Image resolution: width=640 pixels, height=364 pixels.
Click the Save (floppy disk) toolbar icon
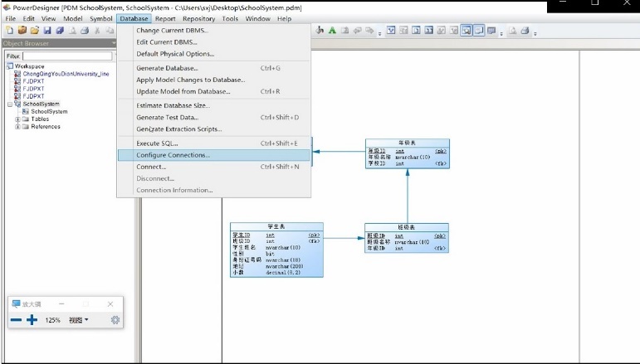pos(47,31)
